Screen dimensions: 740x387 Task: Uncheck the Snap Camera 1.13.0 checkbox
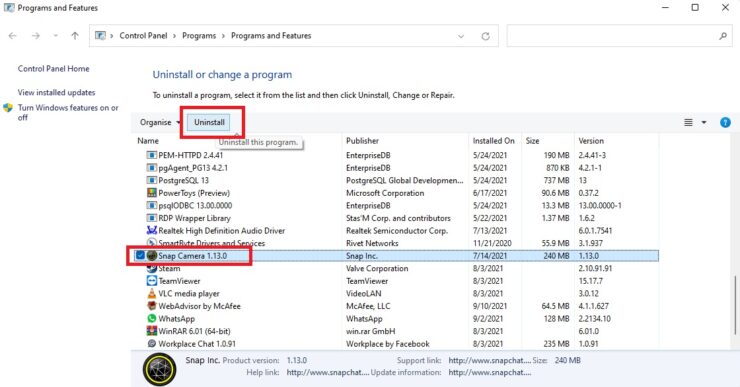(x=140, y=255)
